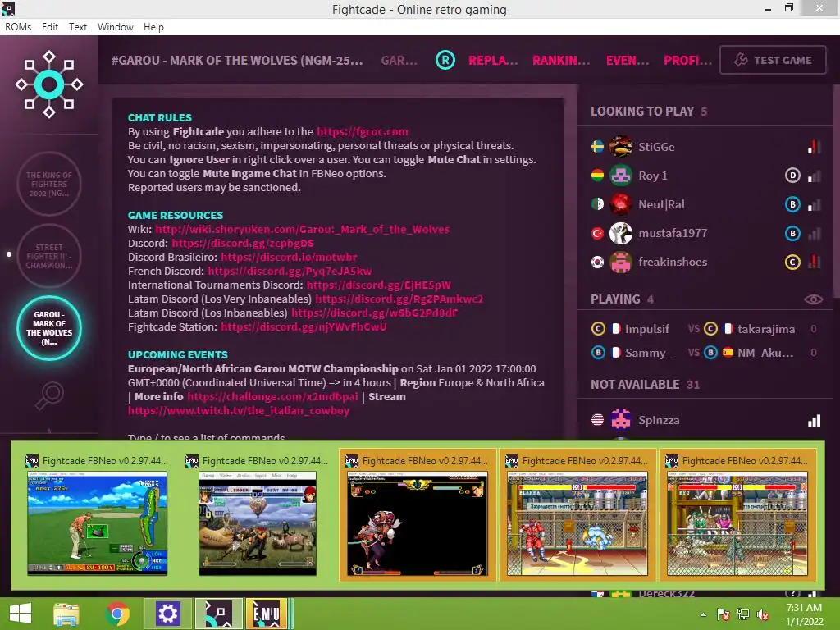Click the volume tray icon
Screen dimensions: 840x630
click(x=762, y=614)
